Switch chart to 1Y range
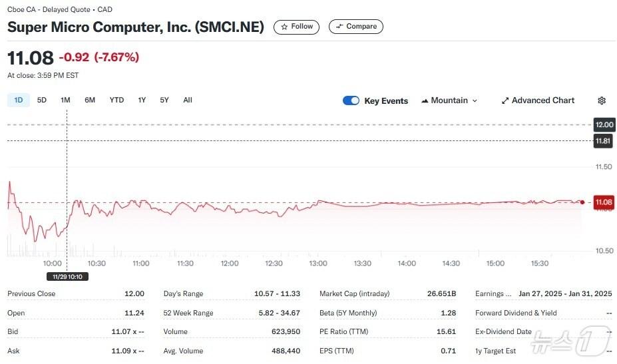Image resolution: width=617 pixels, height=364 pixels. tap(142, 100)
